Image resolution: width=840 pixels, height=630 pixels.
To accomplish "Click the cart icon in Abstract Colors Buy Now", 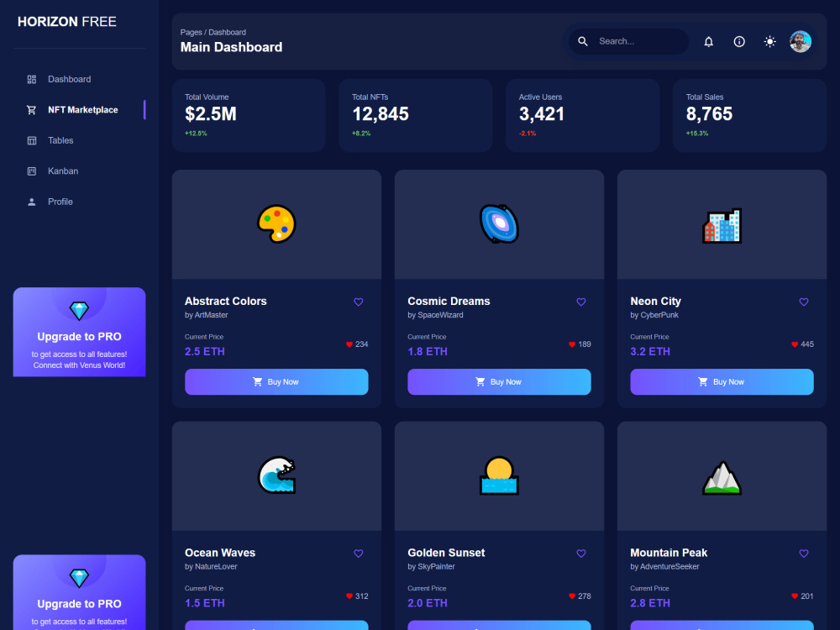I will tap(257, 382).
